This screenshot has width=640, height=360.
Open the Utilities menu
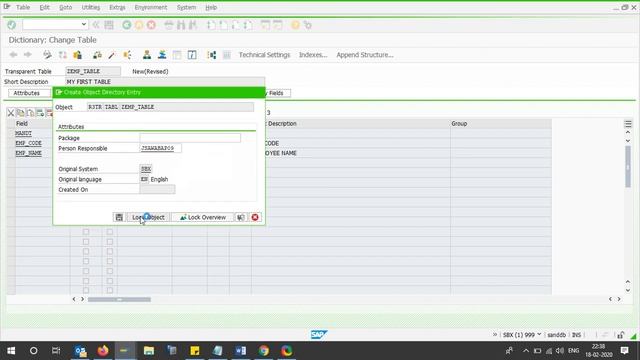(x=91, y=7)
